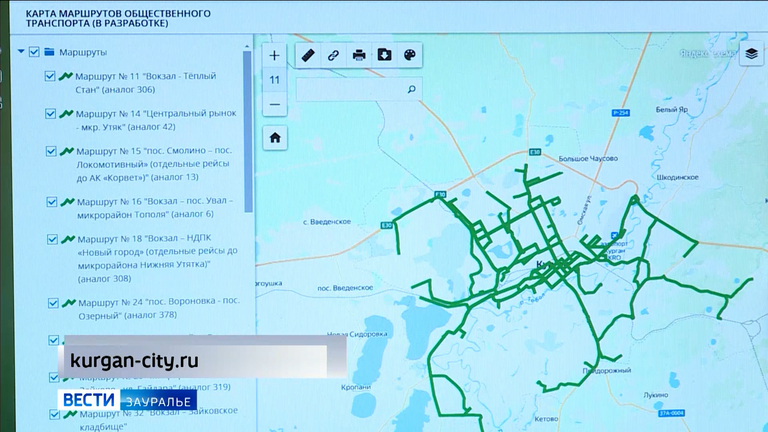Zoom out with the minus button
Viewport: 768px width, 432px height.
[x=275, y=104]
